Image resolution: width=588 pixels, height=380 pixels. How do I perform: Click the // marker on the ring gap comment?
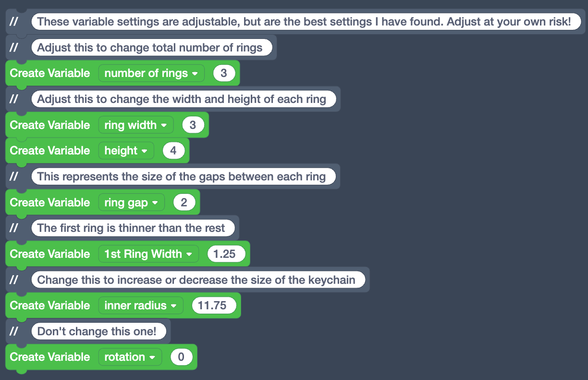[x=15, y=177]
